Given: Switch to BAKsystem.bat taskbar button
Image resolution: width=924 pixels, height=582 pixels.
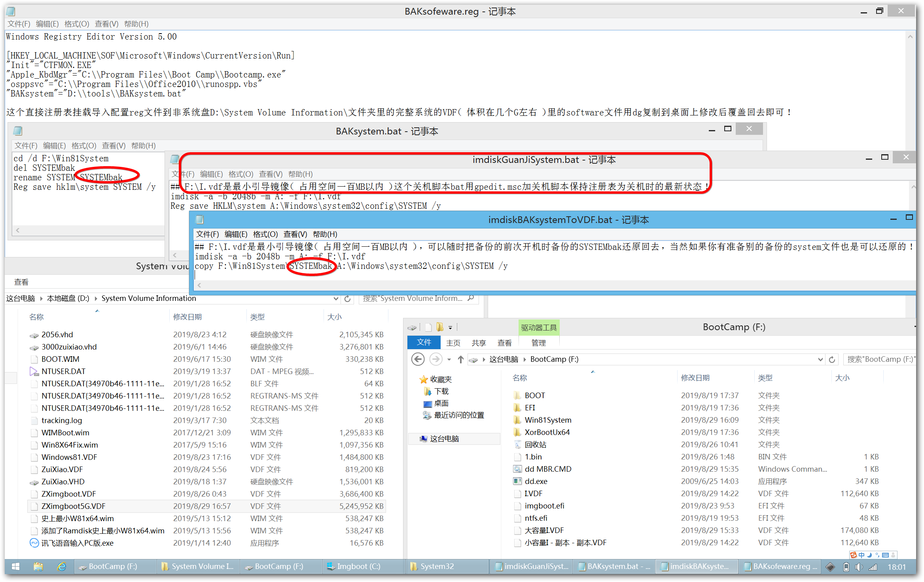Looking at the screenshot, I should tap(614, 567).
